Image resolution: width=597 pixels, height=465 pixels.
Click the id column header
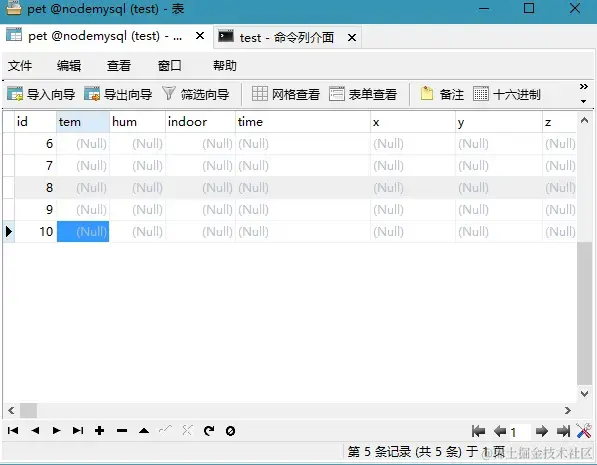[x=35, y=122]
